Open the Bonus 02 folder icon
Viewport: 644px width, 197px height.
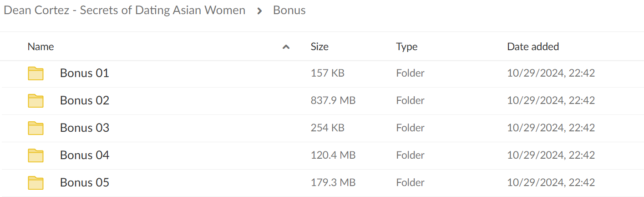click(35, 101)
